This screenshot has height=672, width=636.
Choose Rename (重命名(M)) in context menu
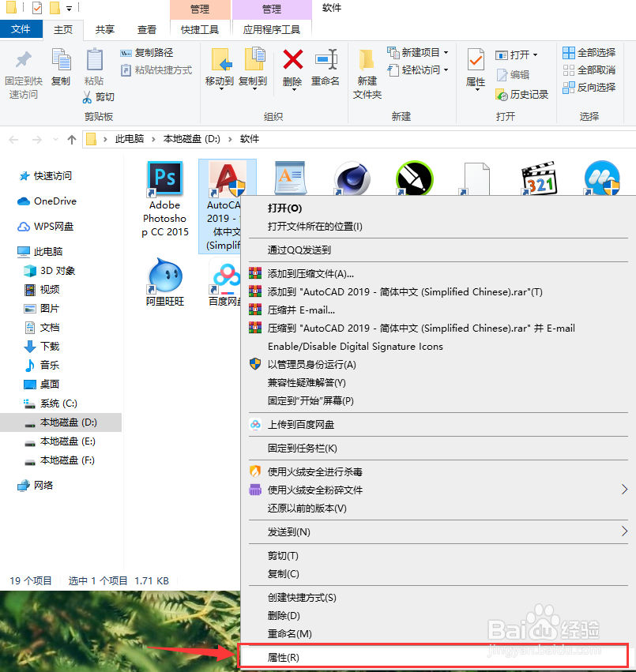(x=438, y=633)
